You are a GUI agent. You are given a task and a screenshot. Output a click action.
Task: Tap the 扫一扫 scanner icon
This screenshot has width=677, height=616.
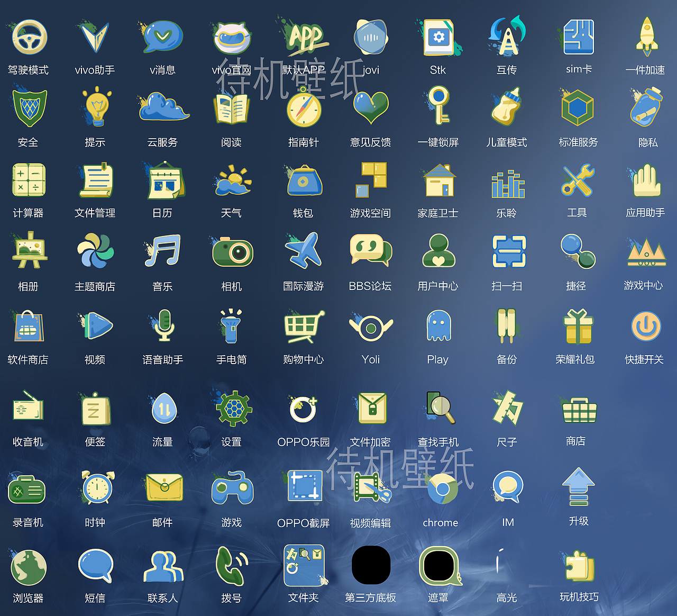[509, 251]
